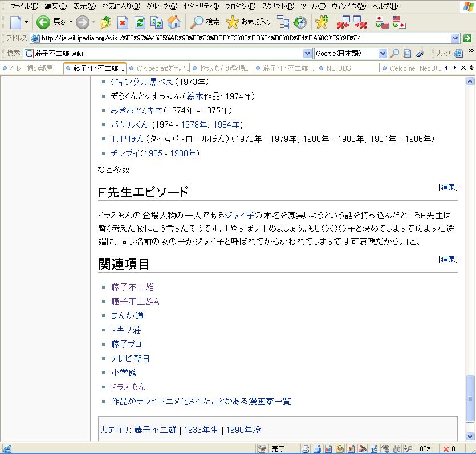Close tabs to the left icon

(x=343, y=22)
